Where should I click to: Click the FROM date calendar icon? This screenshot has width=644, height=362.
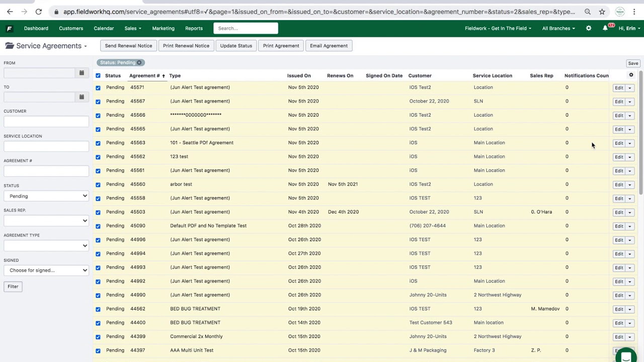click(x=82, y=73)
